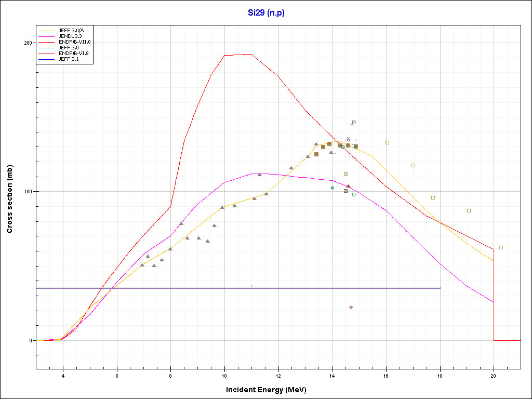Screen dimensions: 532x399
Task: Click the open square data point past 20 MeV
Action: [x=501, y=248]
